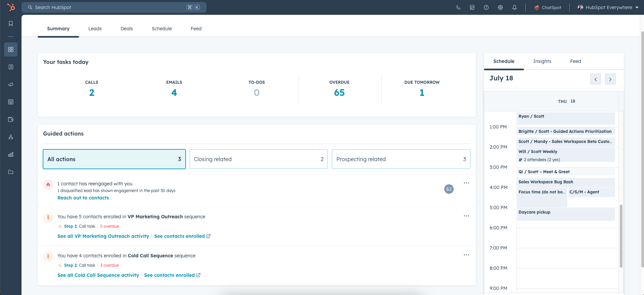The image size is (644, 295).
Task: Select the Closing related filter
Action: tap(258, 159)
